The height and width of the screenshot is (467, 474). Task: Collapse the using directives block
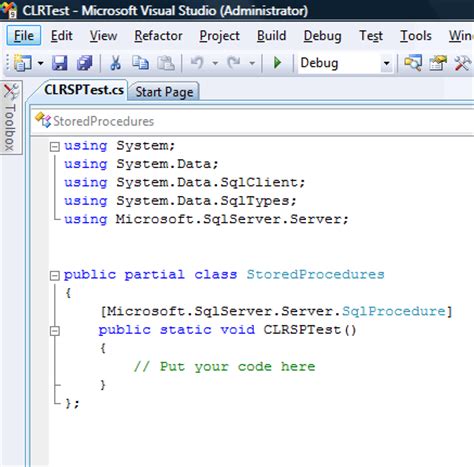[54, 147]
